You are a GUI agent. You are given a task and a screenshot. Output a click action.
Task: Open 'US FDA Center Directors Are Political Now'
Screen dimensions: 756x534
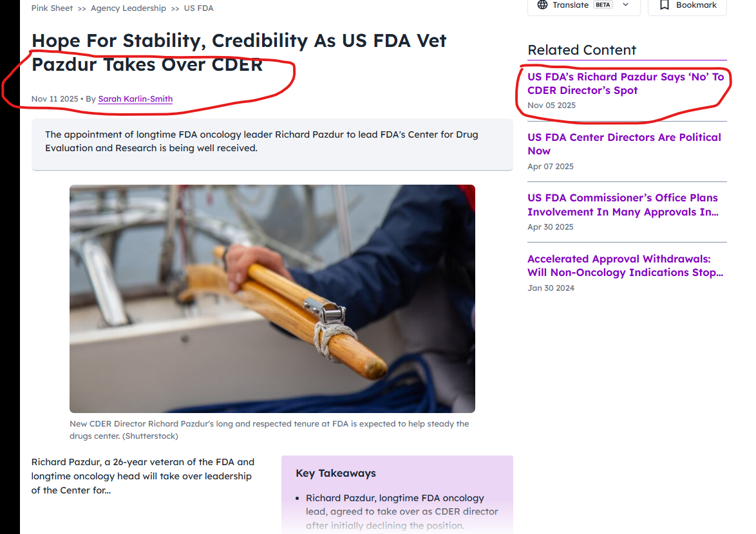click(x=624, y=144)
